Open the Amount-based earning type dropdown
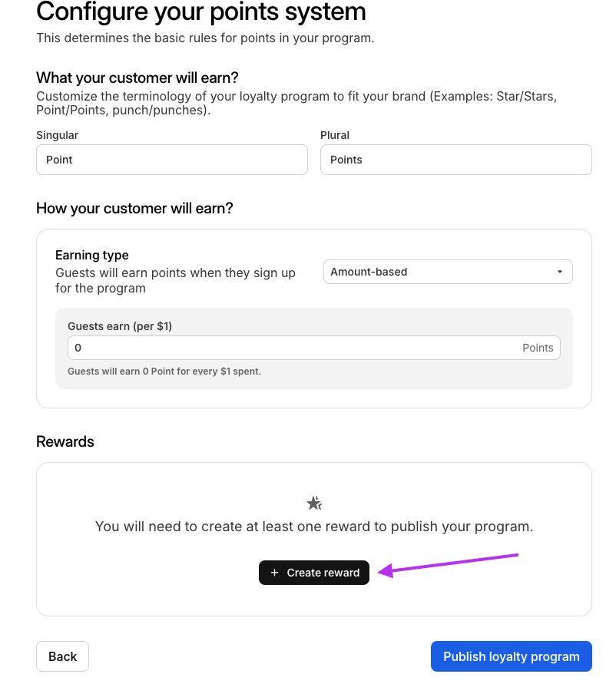 click(447, 272)
